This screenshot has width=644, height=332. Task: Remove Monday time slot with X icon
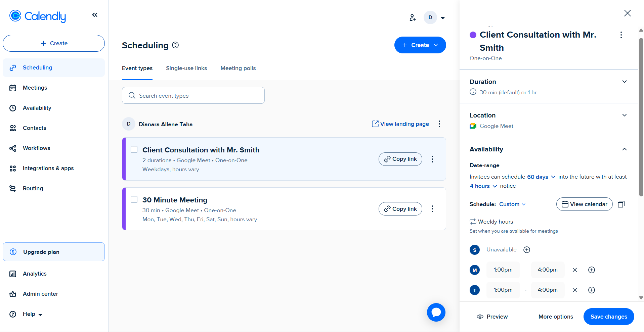pos(575,270)
